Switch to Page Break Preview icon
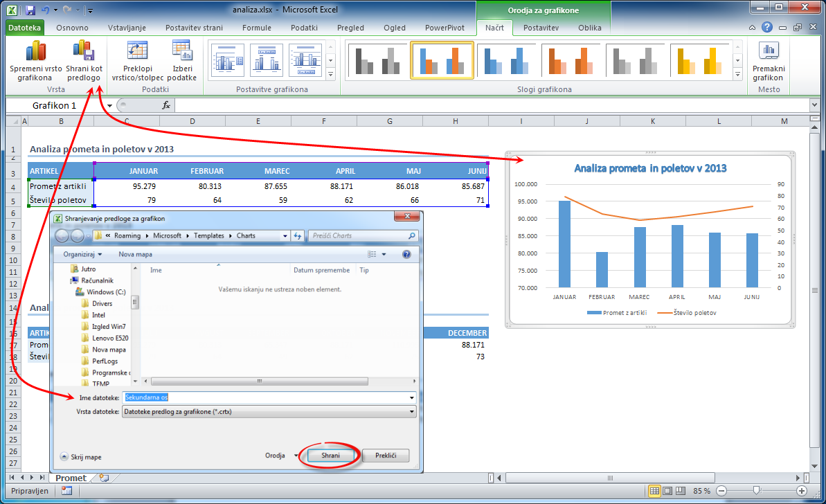This screenshot has height=504, width=826. (x=681, y=491)
